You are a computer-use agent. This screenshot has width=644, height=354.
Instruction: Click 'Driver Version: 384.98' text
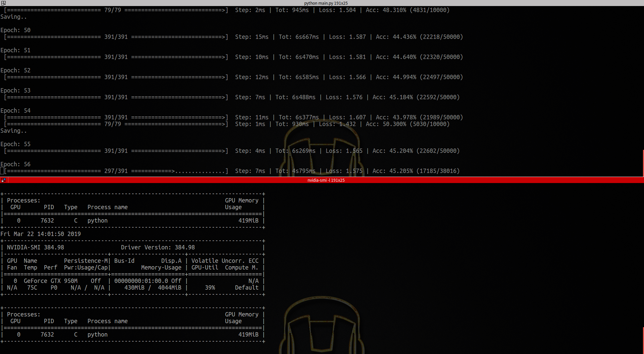pos(158,247)
